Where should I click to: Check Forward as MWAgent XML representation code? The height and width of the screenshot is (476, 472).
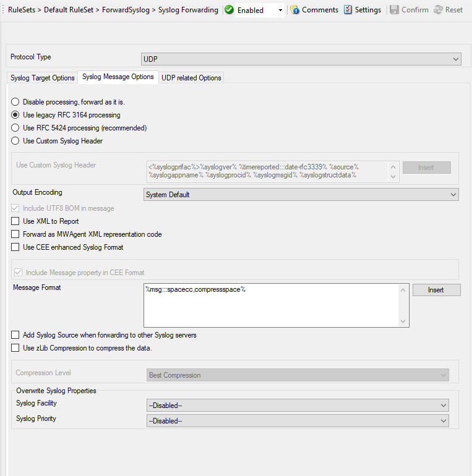click(15, 234)
